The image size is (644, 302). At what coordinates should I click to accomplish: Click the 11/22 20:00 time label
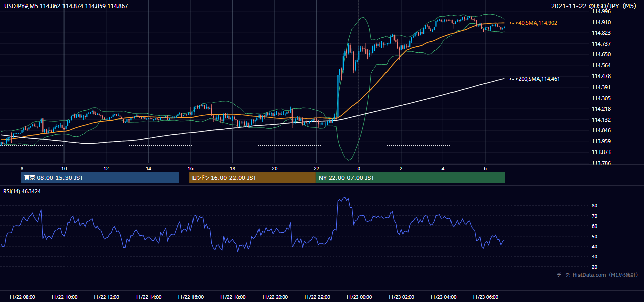click(275, 297)
